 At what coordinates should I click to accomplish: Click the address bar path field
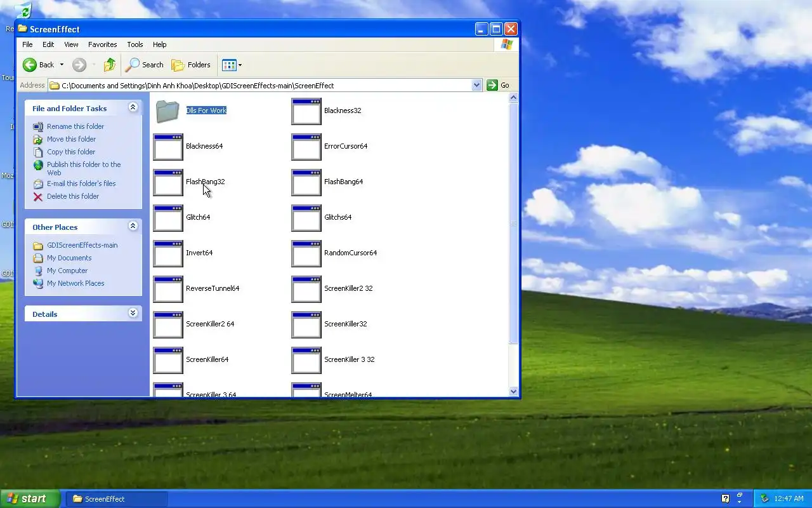(x=260, y=85)
